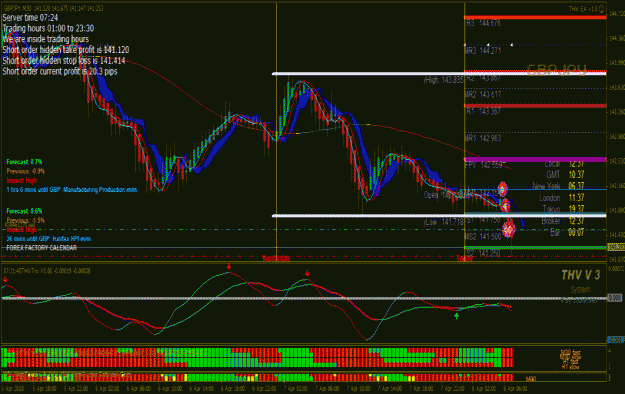Click the 143.630 price scale label

[616, 87]
